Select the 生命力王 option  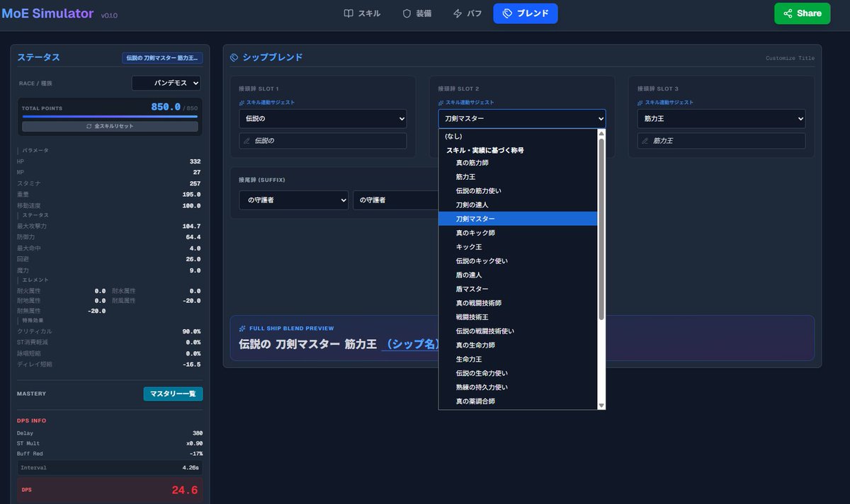[518, 359]
